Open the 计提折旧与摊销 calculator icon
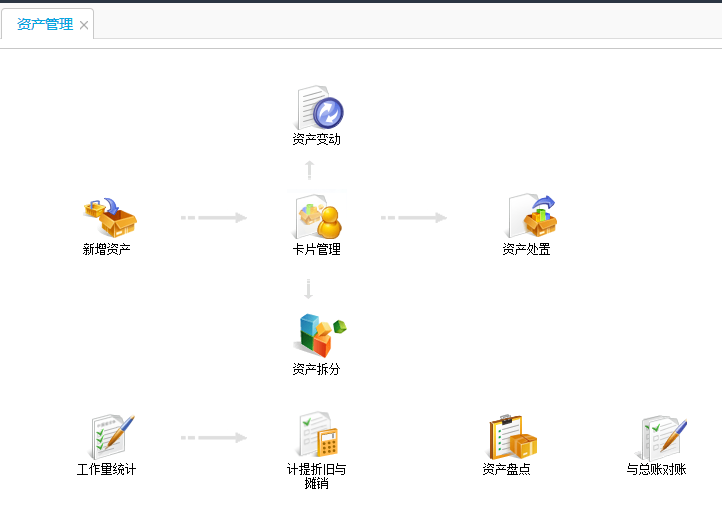The image size is (722, 511). tap(317, 436)
